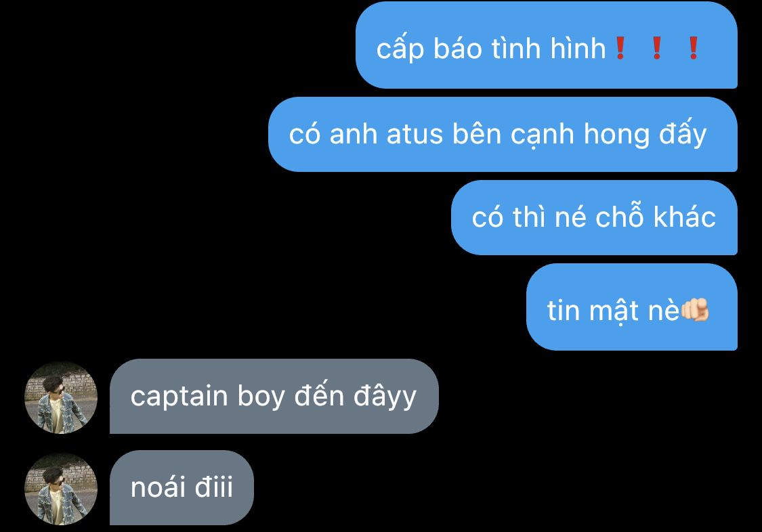Click the word 'đấy' in the second message
Image resolution: width=762 pixels, height=532 pixels.
click(683, 133)
